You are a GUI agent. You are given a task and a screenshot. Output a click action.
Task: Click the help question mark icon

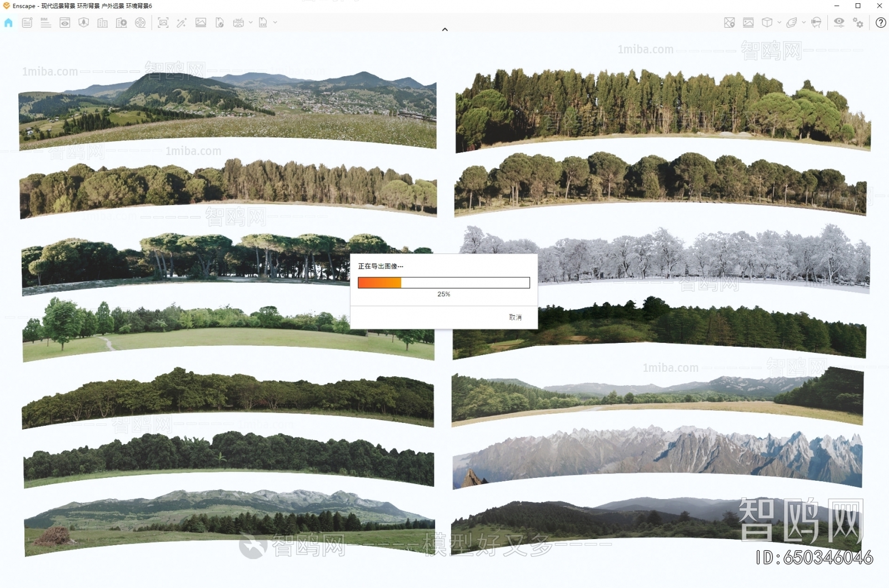[x=881, y=23]
